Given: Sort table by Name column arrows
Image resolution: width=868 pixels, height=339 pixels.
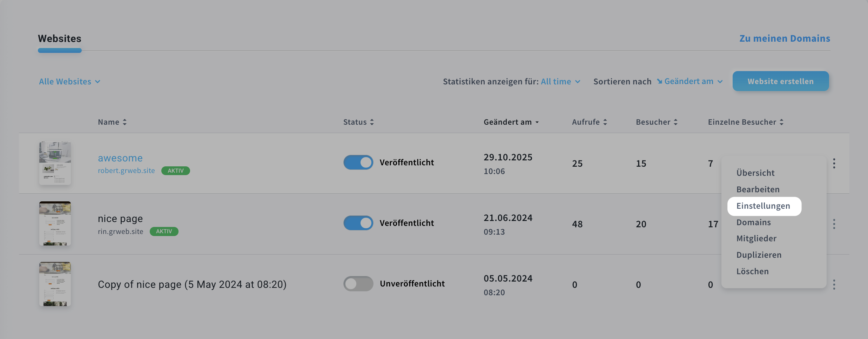Looking at the screenshot, I should (x=125, y=122).
